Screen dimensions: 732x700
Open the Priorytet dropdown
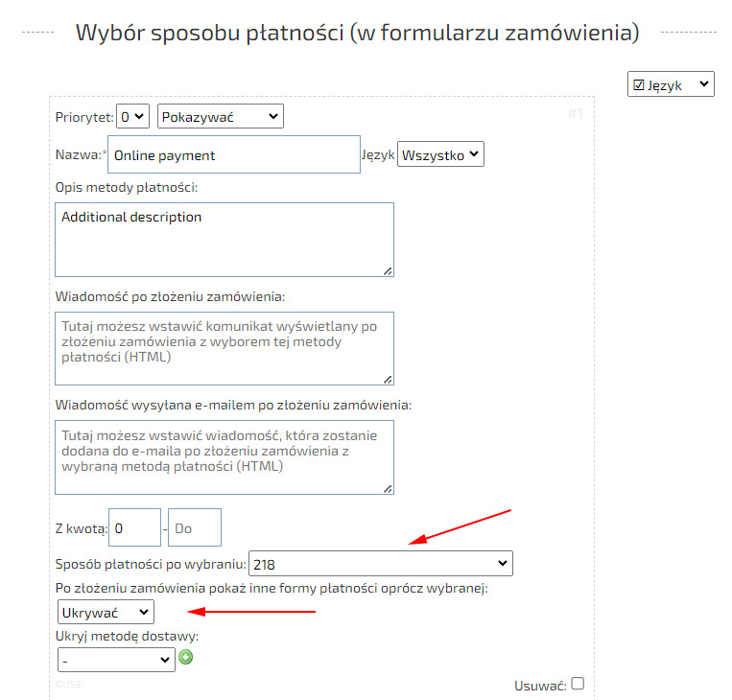132,116
